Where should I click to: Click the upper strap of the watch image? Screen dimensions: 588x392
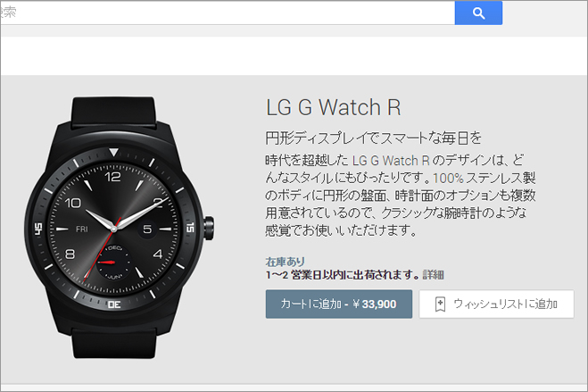113,112
